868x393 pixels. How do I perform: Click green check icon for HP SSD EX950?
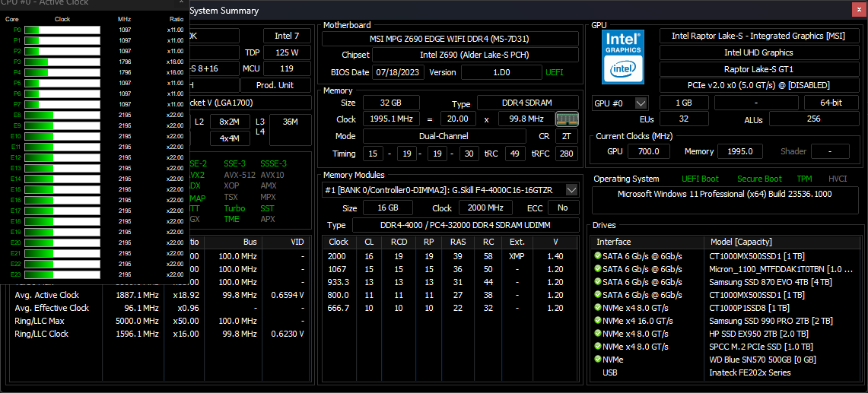(598, 334)
